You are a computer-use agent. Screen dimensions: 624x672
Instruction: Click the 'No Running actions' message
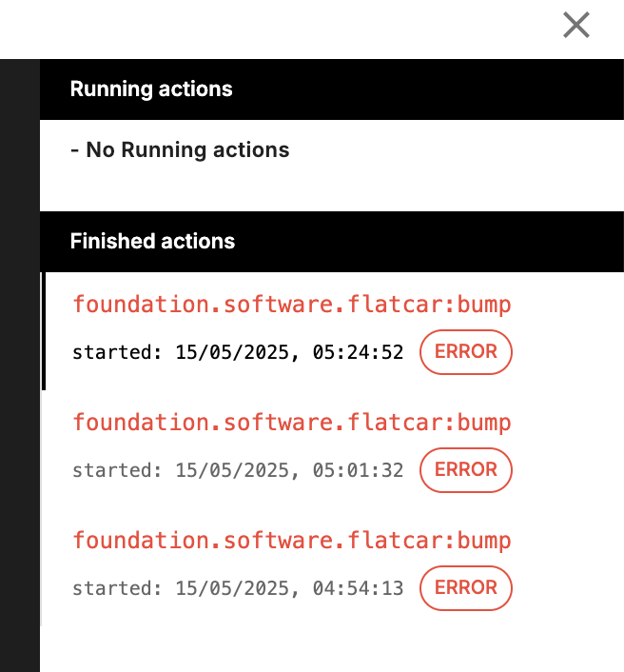click(x=180, y=150)
